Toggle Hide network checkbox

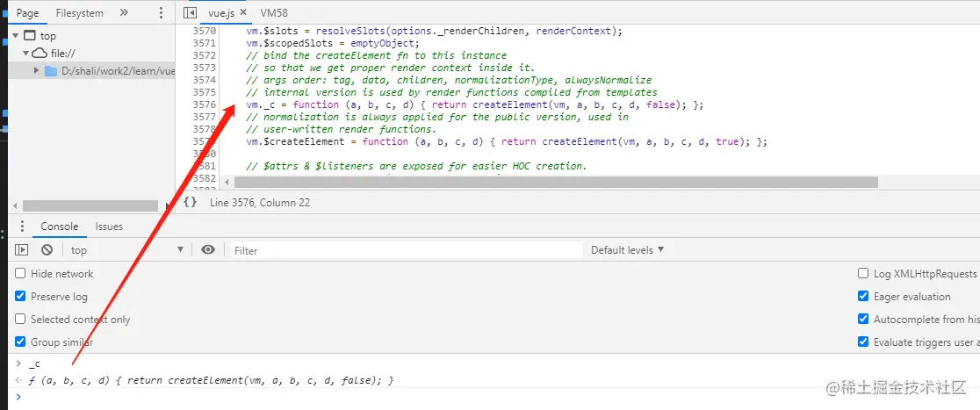(20, 273)
